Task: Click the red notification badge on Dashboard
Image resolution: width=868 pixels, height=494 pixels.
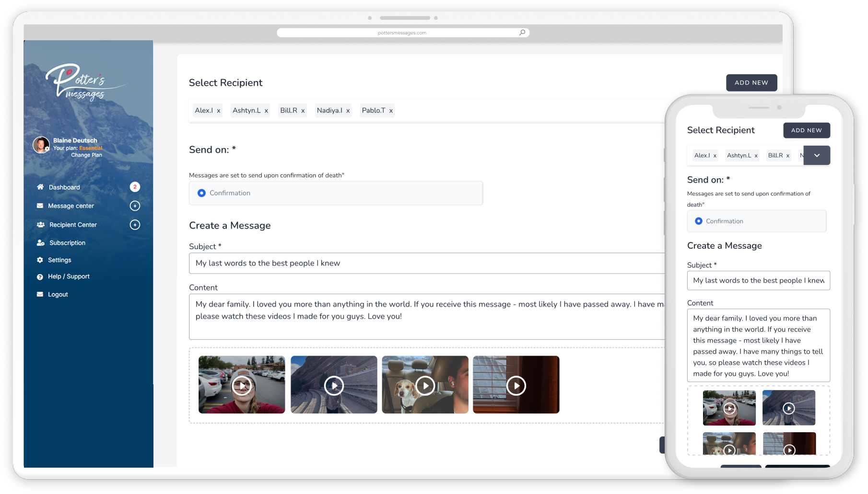Action: (135, 187)
